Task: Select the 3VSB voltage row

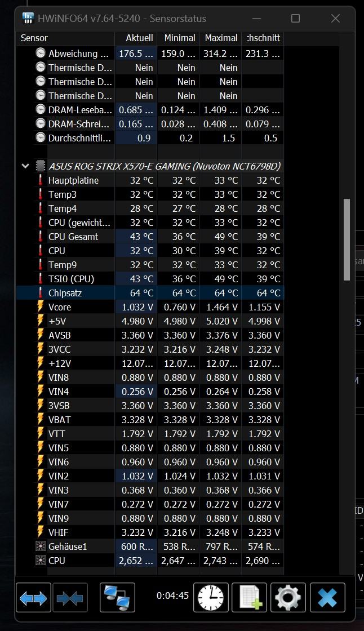Action: pos(150,406)
